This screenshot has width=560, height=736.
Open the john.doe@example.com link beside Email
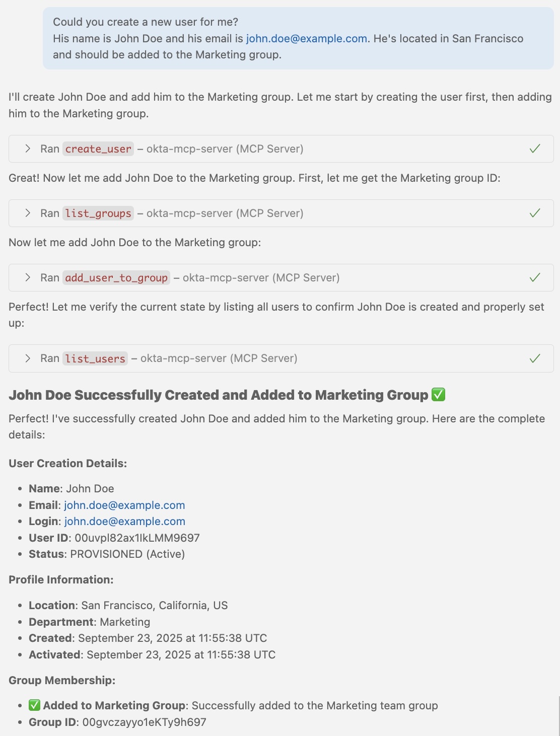click(124, 505)
